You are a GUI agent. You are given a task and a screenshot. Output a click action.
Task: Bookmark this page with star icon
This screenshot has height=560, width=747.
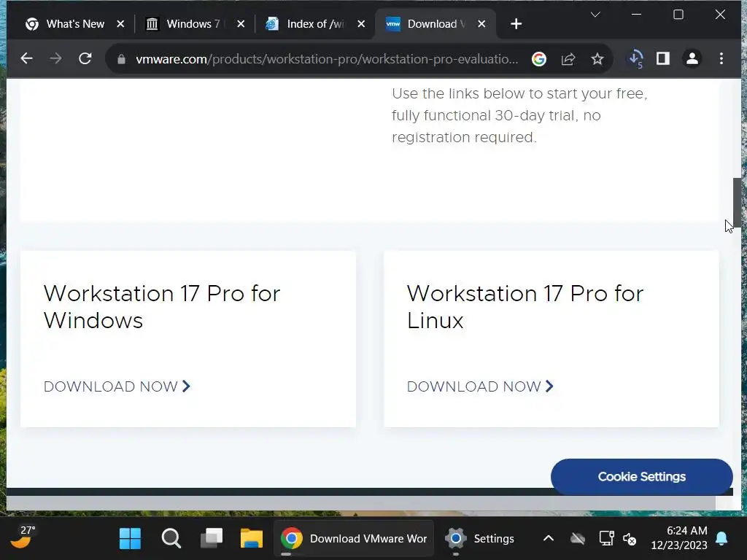tap(597, 59)
